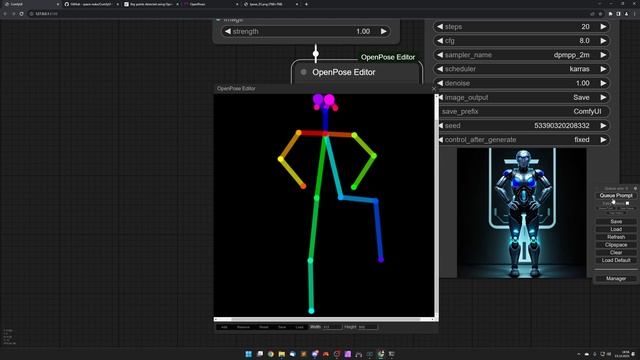This screenshot has height=360, width=640.
Task: Select next scheduler option
Action: tap(603, 69)
